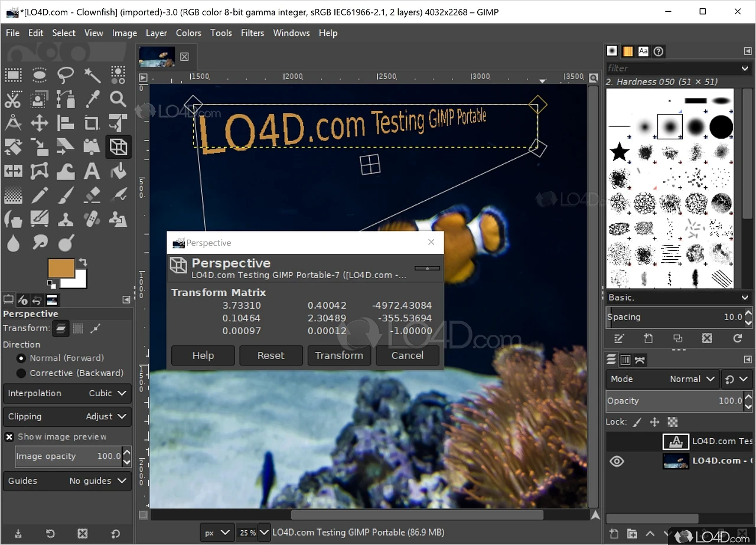Click the canvas horizontal scrollbar
The image size is (756, 545).
[x=417, y=515]
